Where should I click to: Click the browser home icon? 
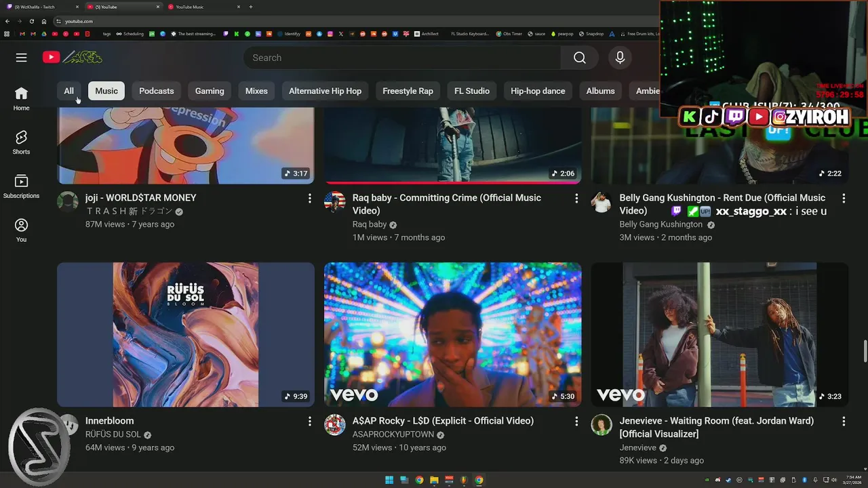(x=44, y=21)
